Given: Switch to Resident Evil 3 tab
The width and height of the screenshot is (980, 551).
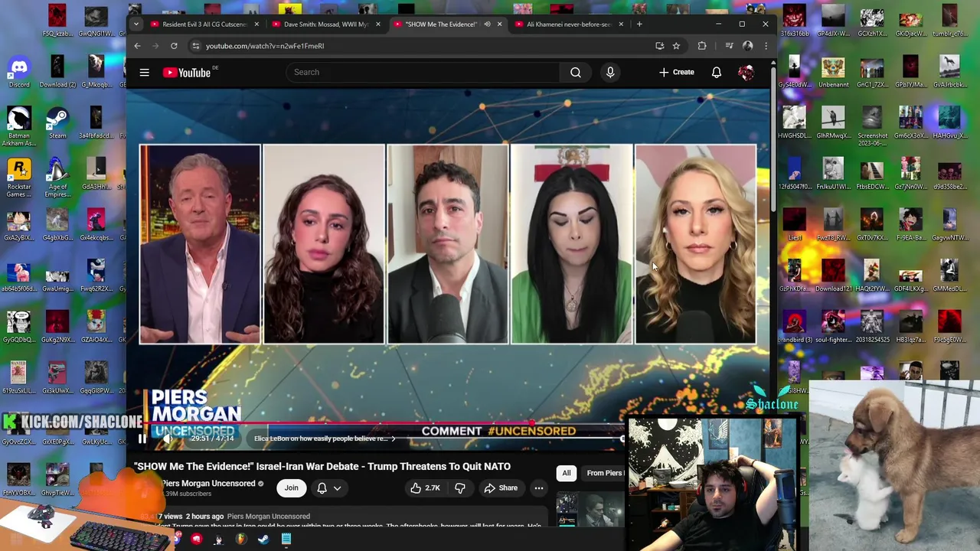Looking at the screenshot, I should click(203, 24).
